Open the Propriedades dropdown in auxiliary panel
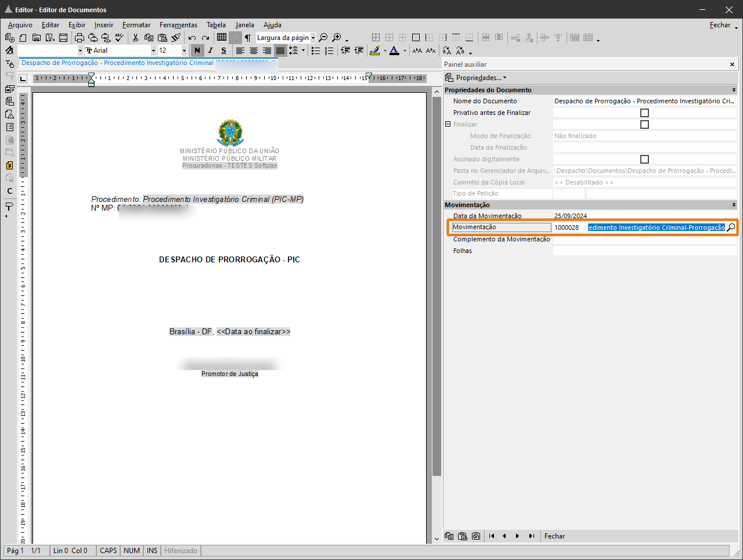Image resolution: width=743 pixels, height=560 pixels. tap(475, 78)
